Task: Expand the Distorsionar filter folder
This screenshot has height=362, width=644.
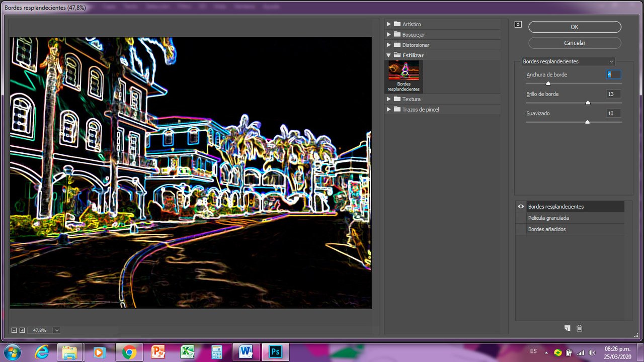Action: pos(388,45)
